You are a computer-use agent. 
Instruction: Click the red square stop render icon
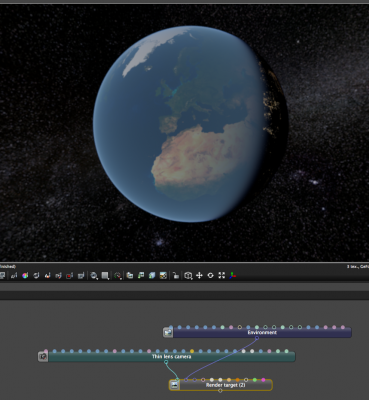pos(69,276)
